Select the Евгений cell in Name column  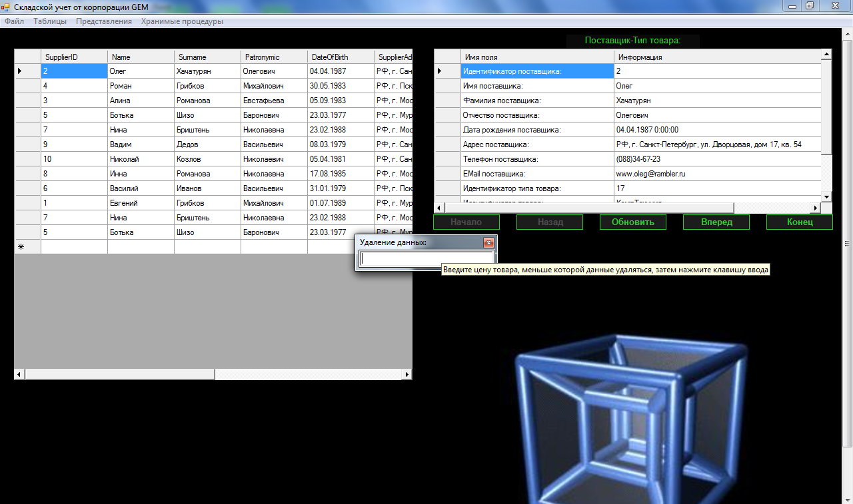[x=141, y=203]
